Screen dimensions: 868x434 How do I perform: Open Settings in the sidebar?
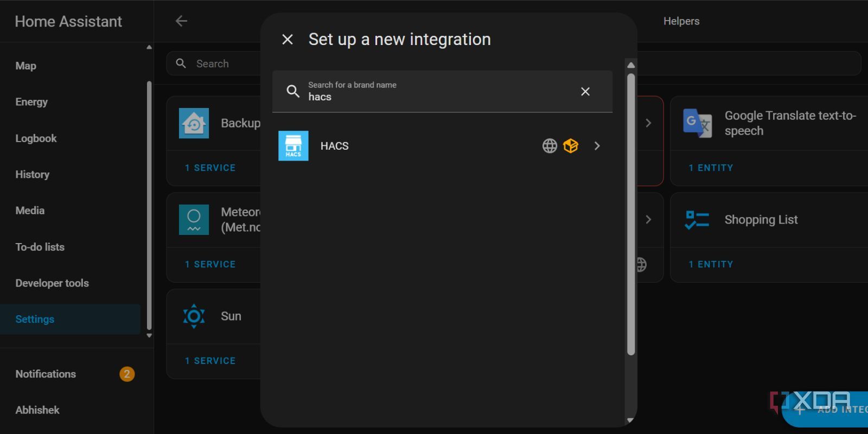point(71,319)
